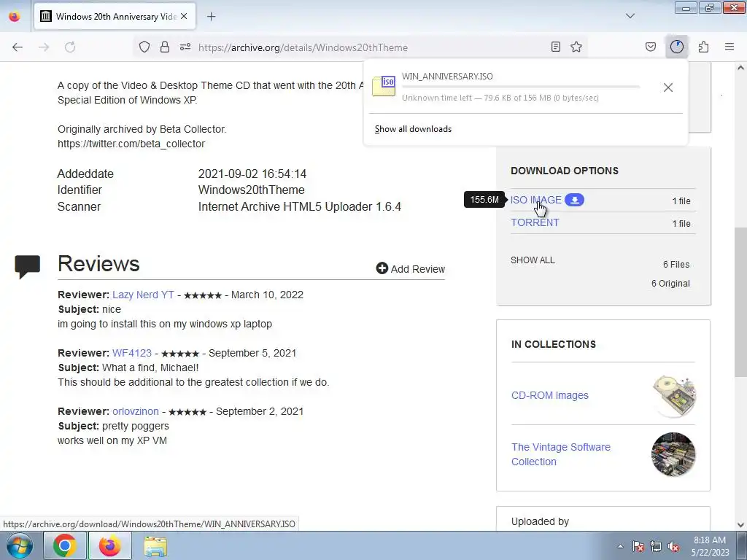Reload the page with the refresh icon

coord(70,47)
